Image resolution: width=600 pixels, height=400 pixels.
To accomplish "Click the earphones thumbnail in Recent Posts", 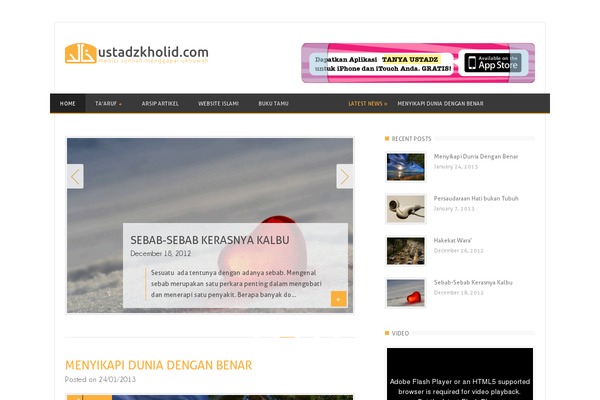I will [x=406, y=209].
